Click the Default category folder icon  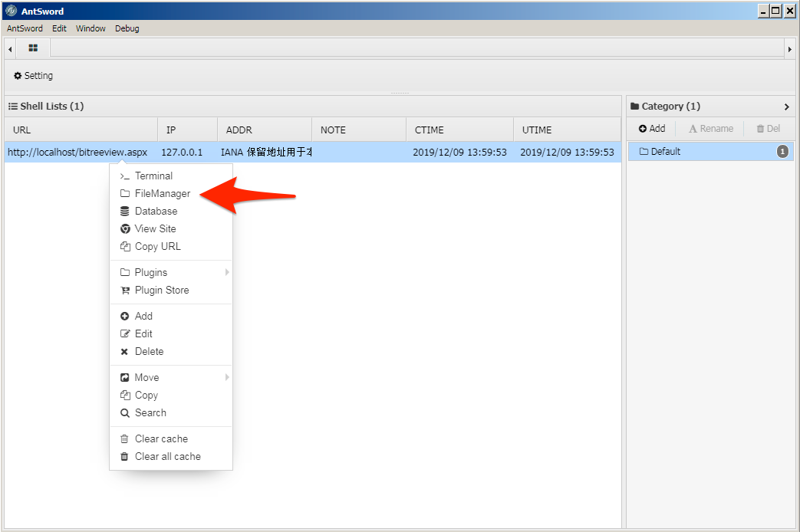644,152
